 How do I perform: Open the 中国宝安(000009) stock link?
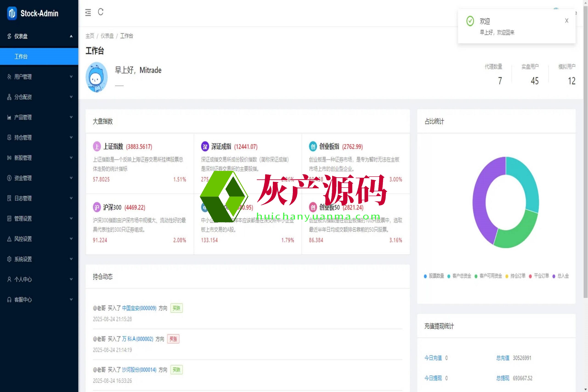click(139, 308)
